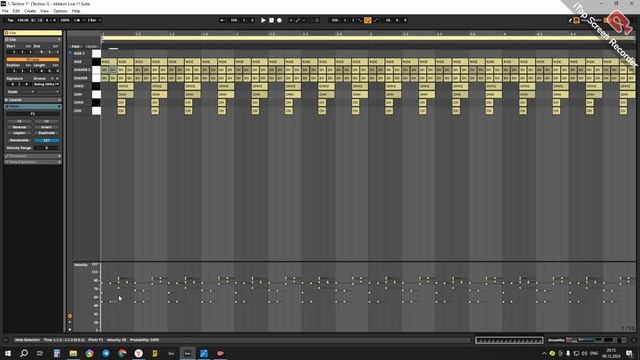
Task: Select the RIDE 2 drum row label
Action: pos(79,53)
